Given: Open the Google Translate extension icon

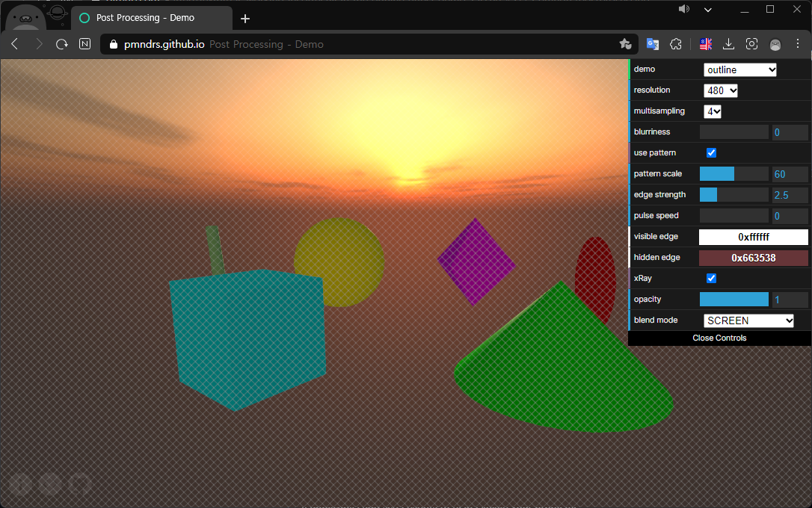Looking at the screenshot, I should click(x=652, y=44).
